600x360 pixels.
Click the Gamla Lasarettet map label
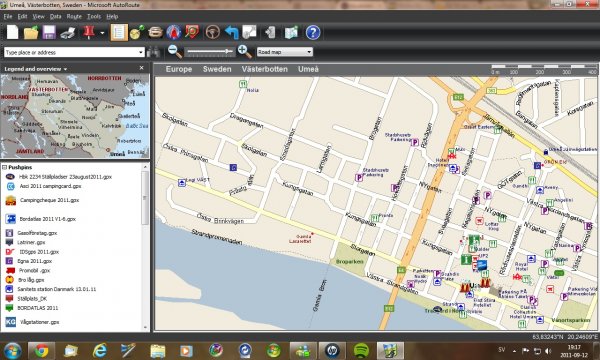pyautogui.click(x=300, y=239)
